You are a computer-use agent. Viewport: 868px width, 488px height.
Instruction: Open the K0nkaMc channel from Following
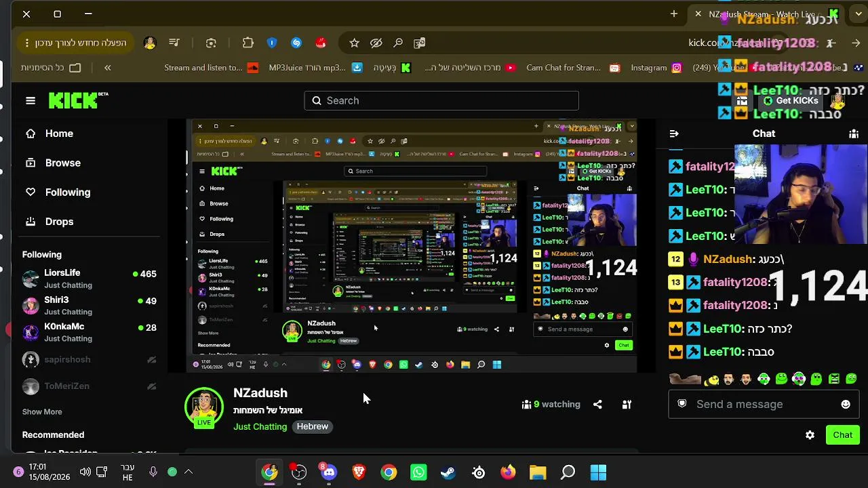point(90,332)
